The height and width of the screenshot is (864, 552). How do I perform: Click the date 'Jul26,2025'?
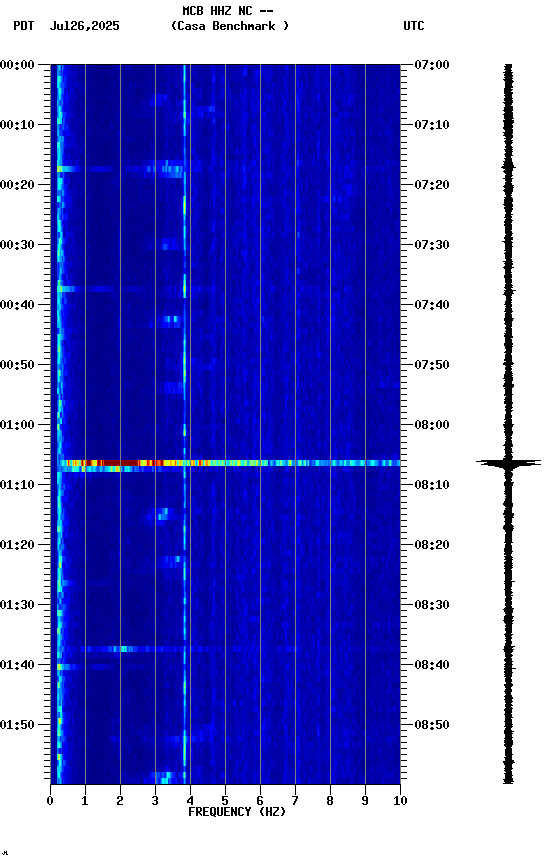(x=84, y=26)
